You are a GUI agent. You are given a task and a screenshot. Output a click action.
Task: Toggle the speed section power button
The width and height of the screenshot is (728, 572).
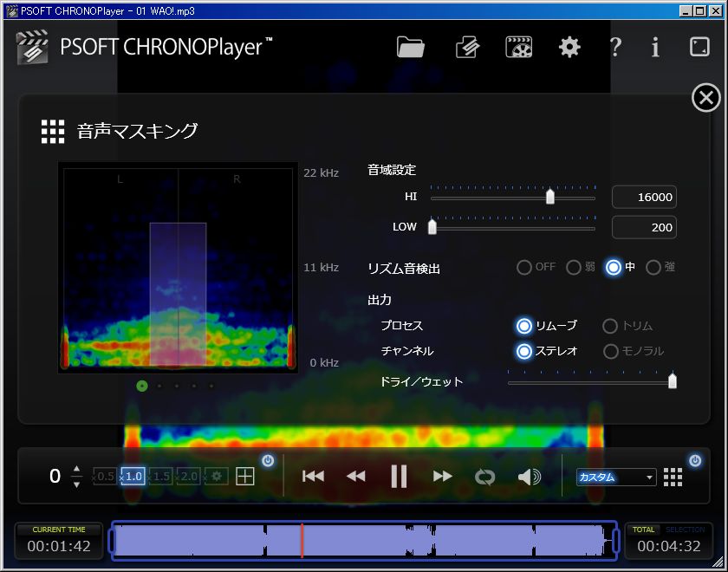click(268, 460)
